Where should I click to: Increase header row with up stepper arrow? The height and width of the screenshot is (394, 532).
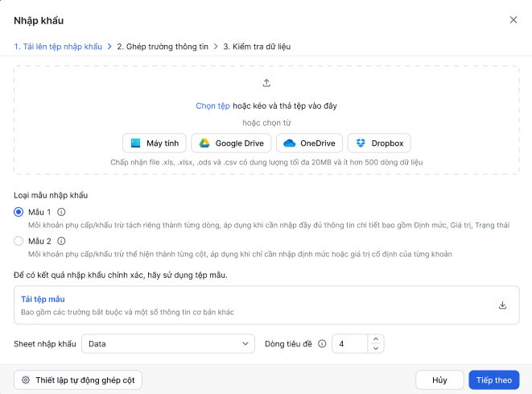pyautogui.click(x=376, y=339)
